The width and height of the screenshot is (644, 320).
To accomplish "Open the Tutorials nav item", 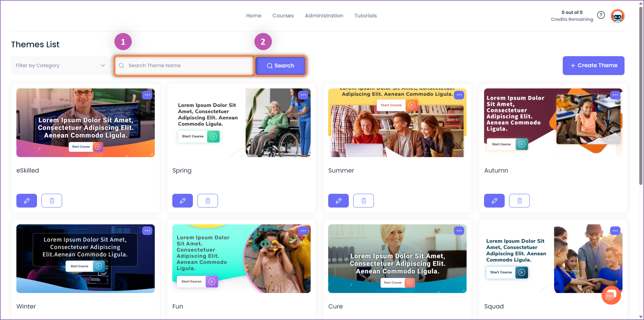I will 366,15.
